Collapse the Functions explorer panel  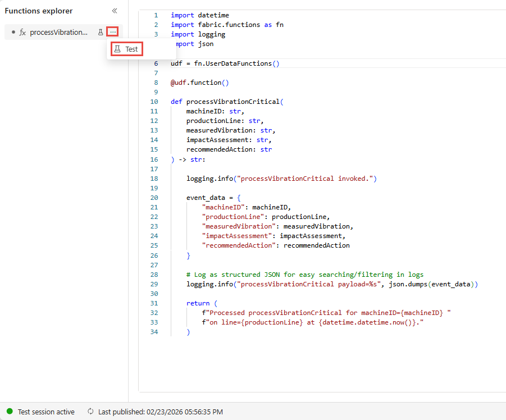115,11
